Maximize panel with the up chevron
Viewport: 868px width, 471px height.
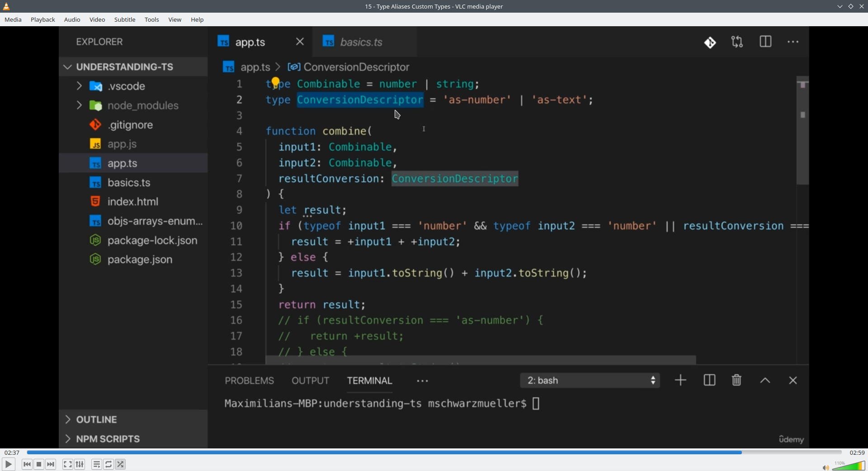(x=765, y=381)
